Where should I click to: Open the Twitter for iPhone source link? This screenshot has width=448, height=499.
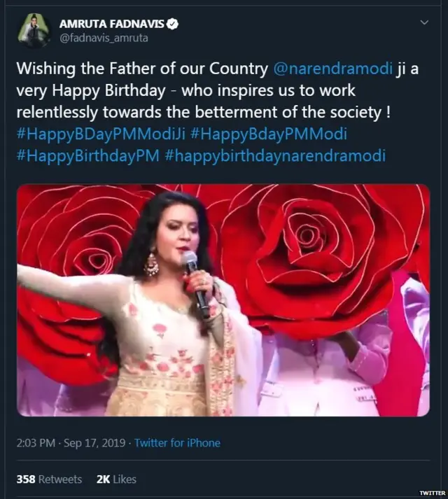[x=177, y=443]
